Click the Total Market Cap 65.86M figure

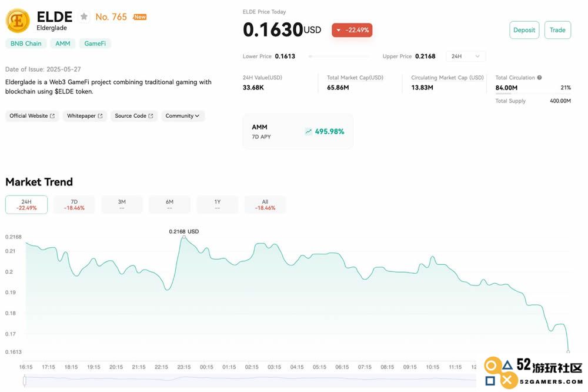click(x=338, y=88)
